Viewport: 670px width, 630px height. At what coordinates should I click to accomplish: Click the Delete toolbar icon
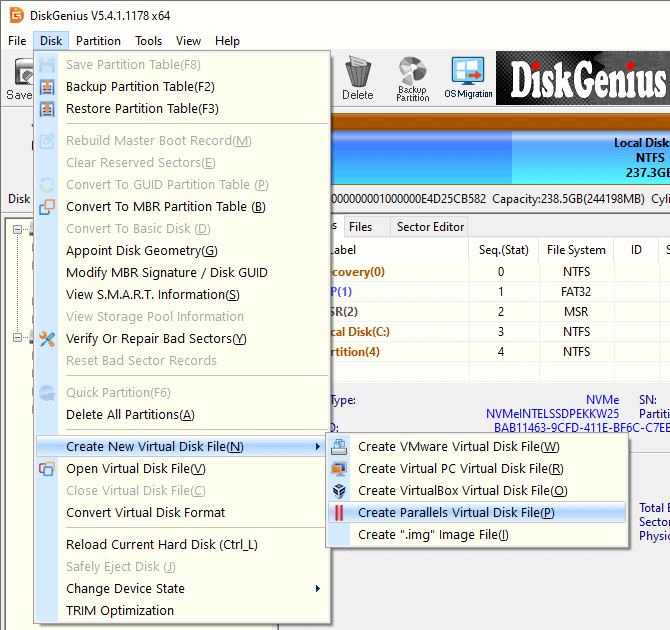pyautogui.click(x=357, y=78)
